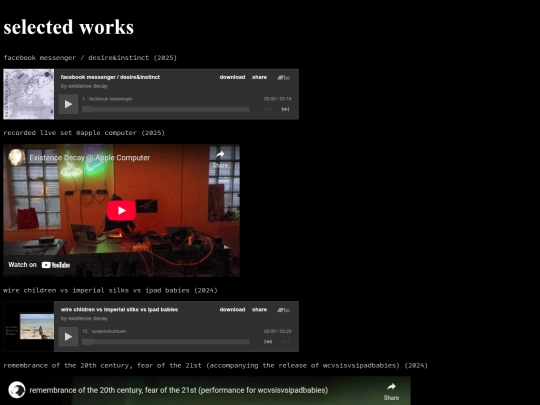The image size is (540, 405).
Task: Go to previous track in wire children player
Action: point(268,342)
